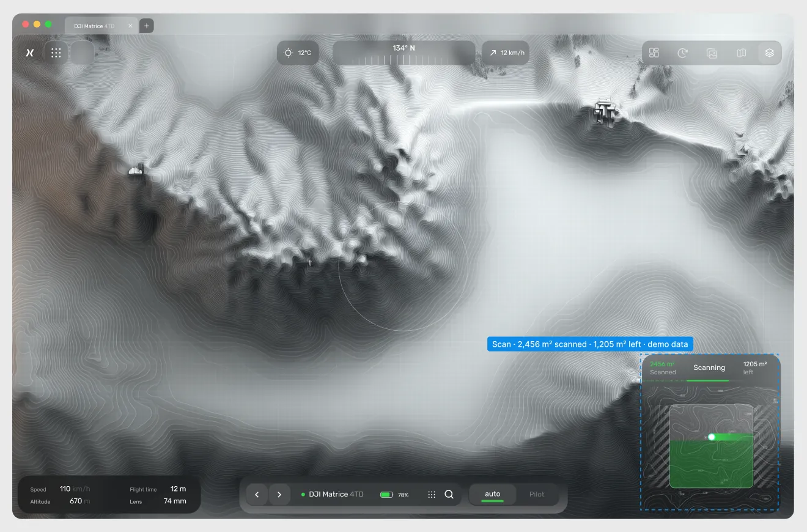Click the 2456 m² Scanned label
Screen dimensions: 807x532
[663, 368]
